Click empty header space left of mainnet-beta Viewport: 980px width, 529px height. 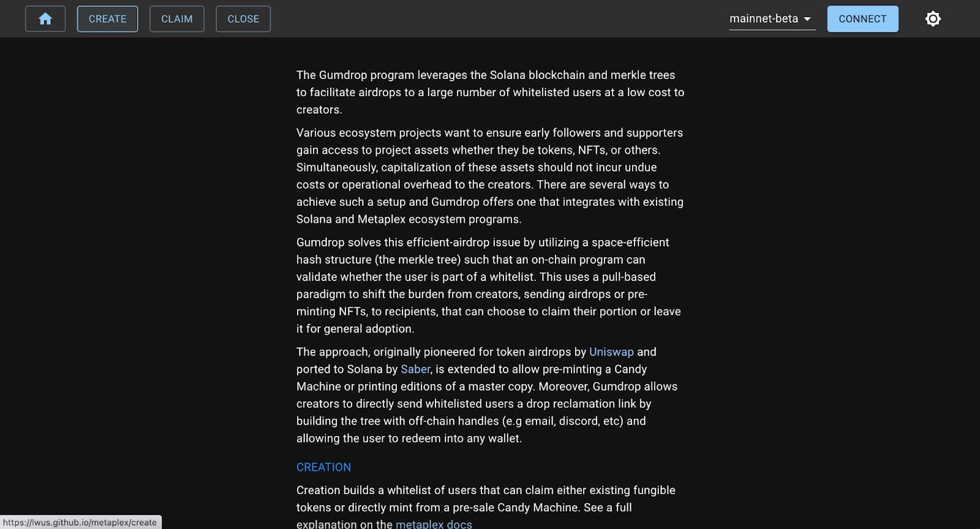tap(490, 19)
